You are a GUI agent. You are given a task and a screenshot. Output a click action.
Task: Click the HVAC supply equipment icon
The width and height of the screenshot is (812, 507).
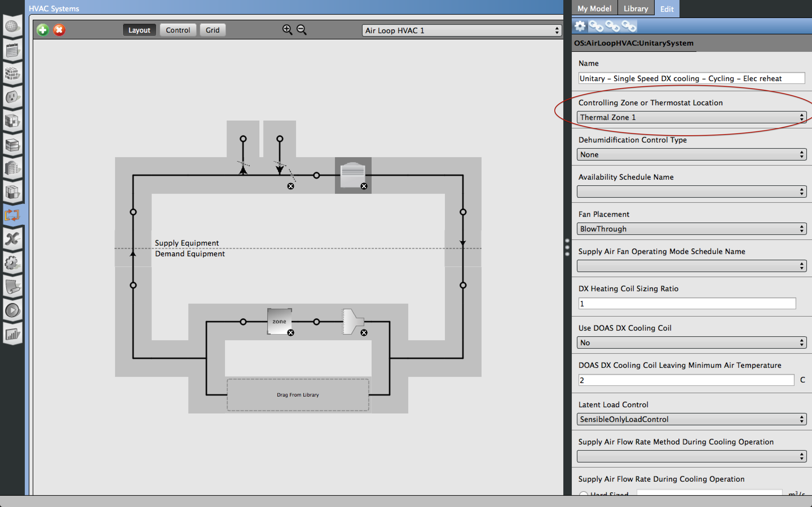click(x=351, y=173)
